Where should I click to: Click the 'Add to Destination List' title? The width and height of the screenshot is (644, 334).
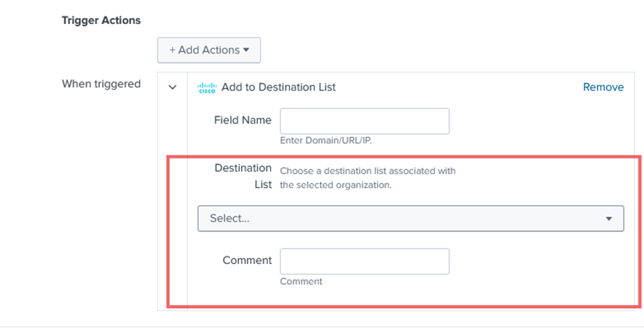pyautogui.click(x=278, y=87)
